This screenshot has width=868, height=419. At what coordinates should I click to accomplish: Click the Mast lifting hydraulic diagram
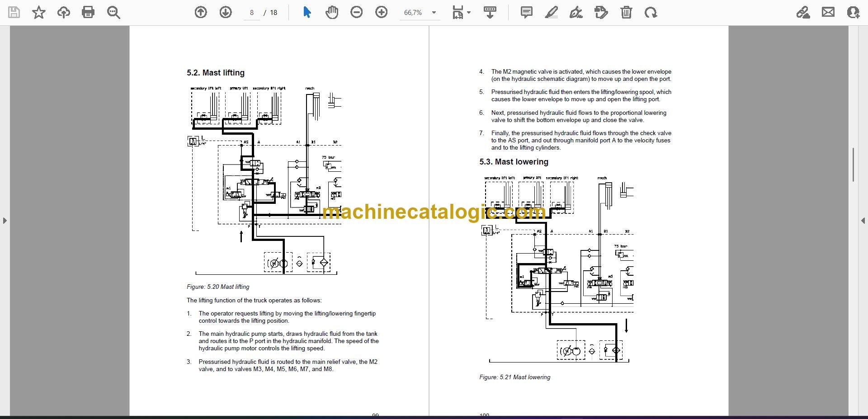pyautogui.click(x=264, y=180)
